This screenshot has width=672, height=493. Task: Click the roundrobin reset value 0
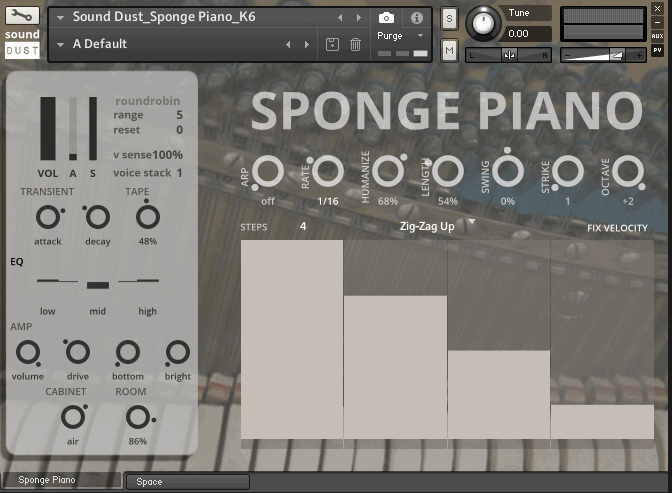tap(179, 130)
